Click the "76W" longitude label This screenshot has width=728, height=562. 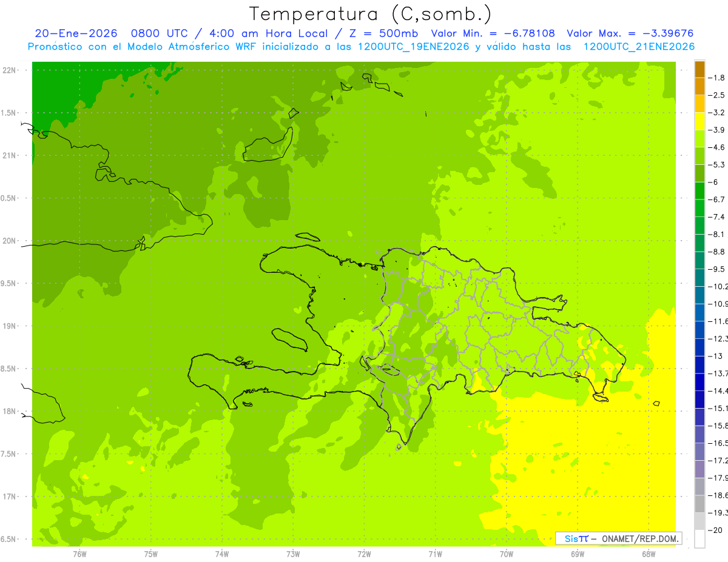[x=79, y=554]
